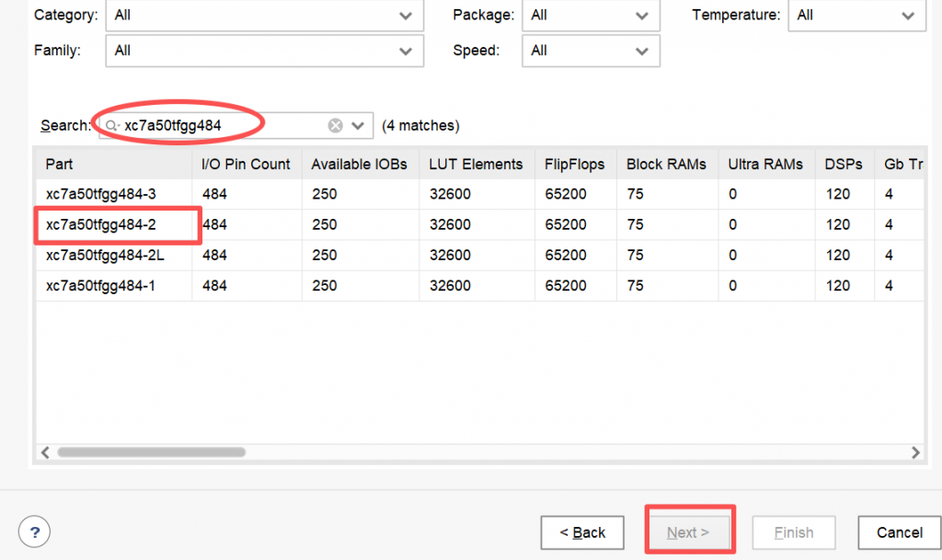Choose the xc7a50tfgg484-2L part
Screen dimensions: 942x560
click(x=105, y=255)
